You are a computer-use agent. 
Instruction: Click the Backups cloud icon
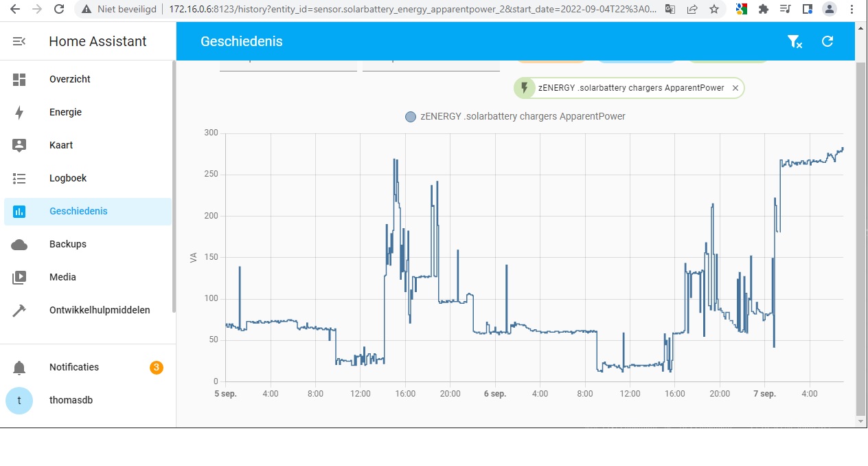point(19,245)
